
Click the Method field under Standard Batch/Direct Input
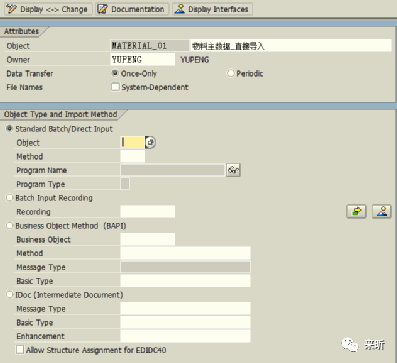click(132, 156)
